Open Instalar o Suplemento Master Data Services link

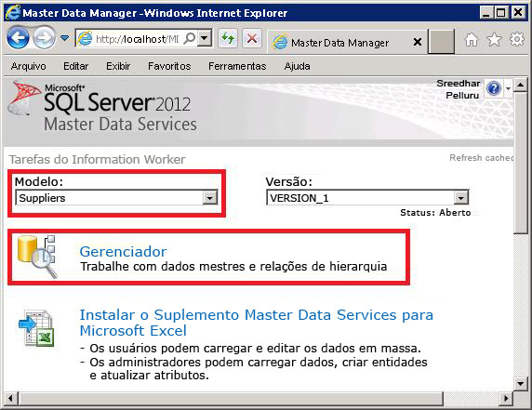tap(256, 323)
